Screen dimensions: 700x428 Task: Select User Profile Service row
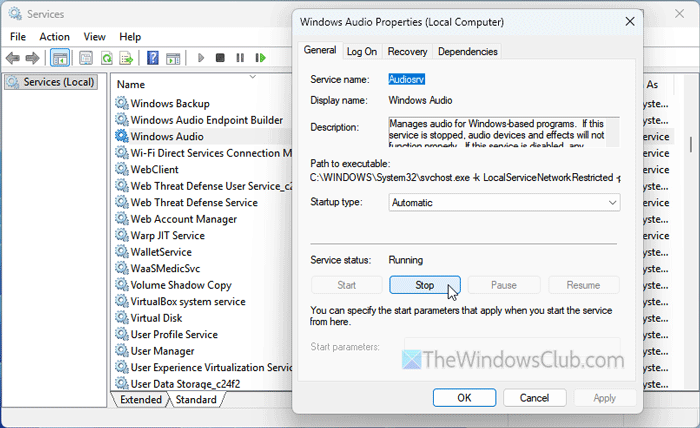(174, 334)
